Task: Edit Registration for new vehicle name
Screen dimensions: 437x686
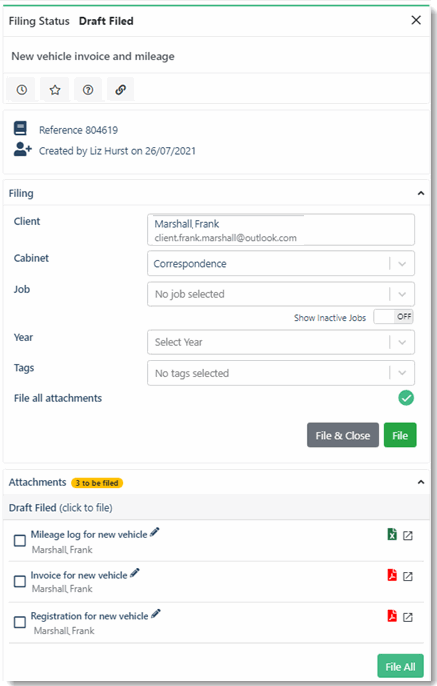Action: (x=156, y=614)
